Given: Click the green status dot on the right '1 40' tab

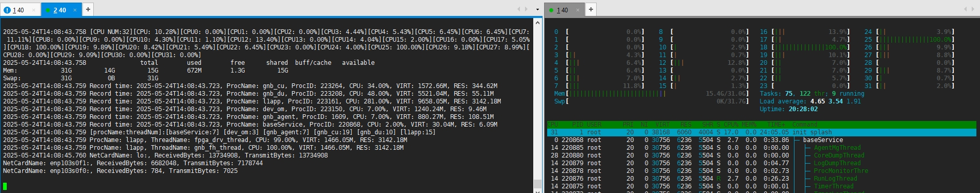Looking at the screenshot, I should 551,10.
